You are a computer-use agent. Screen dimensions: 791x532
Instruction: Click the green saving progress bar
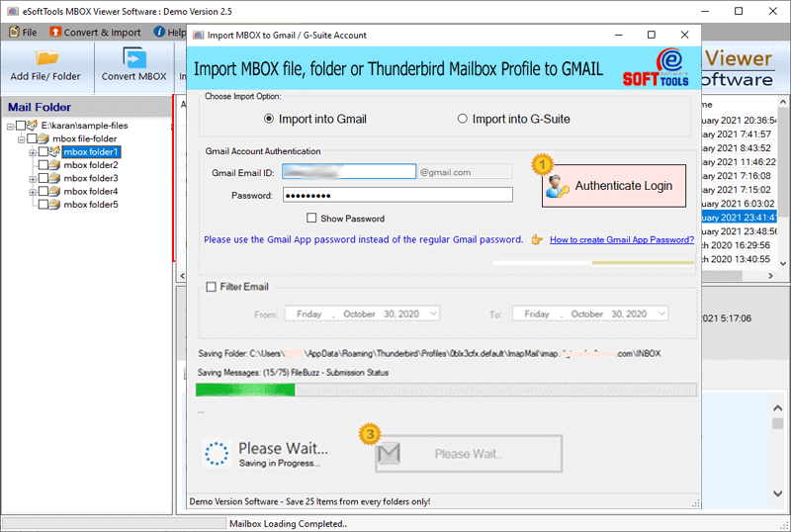[446, 390]
